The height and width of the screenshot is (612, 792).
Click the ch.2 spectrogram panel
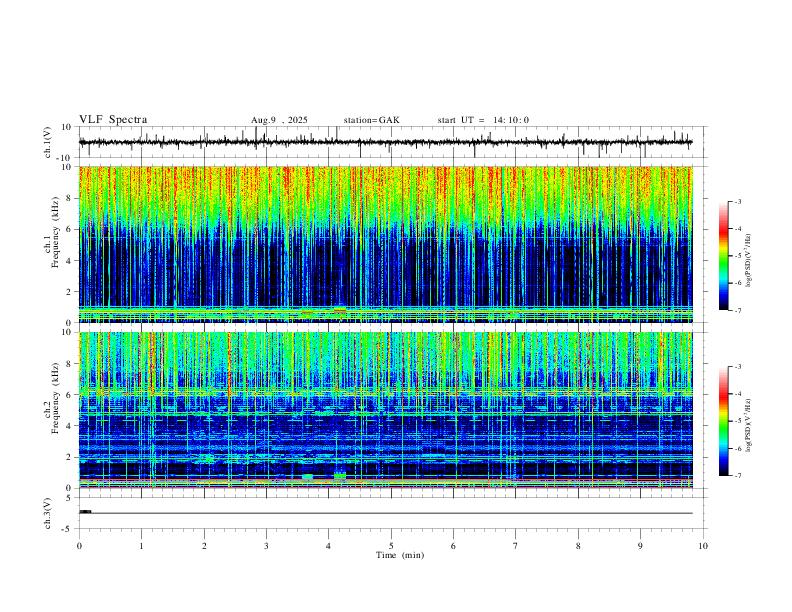tap(385, 410)
